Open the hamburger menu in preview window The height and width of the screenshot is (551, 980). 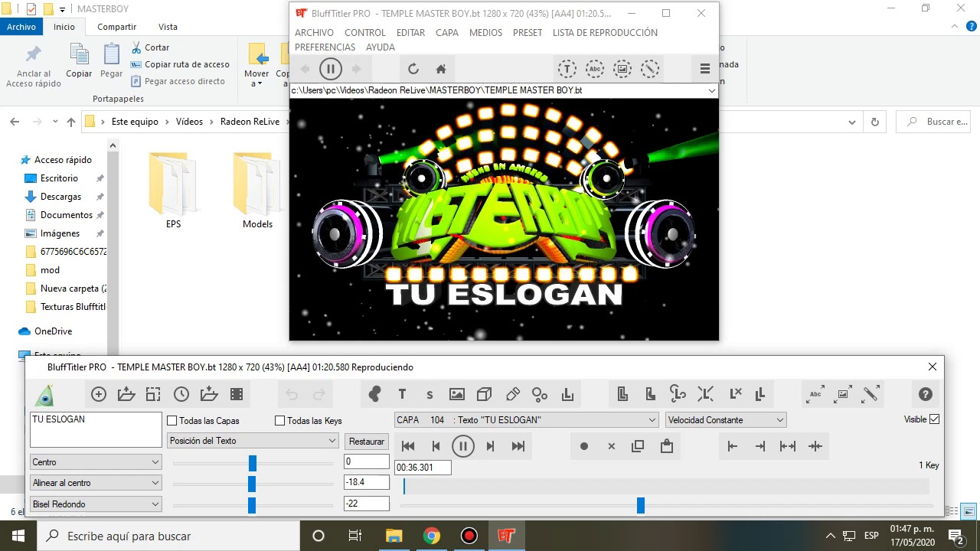[x=705, y=69]
